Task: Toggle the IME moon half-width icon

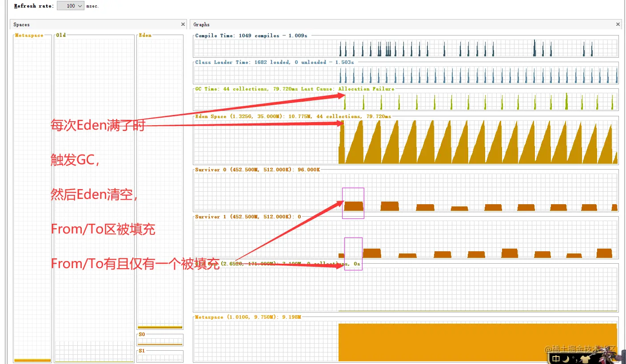Action: point(566,359)
